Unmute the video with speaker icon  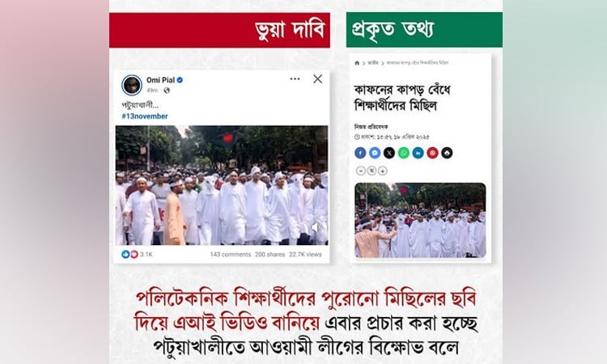pos(316,227)
